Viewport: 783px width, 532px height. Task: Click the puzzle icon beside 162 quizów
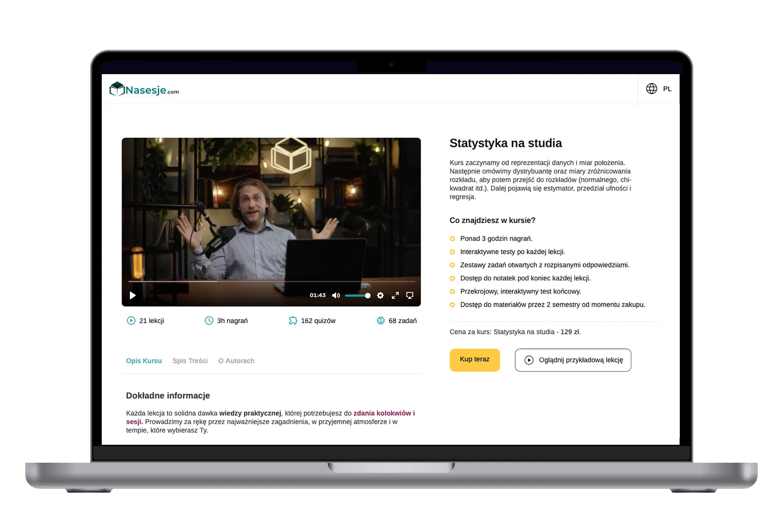point(293,320)
